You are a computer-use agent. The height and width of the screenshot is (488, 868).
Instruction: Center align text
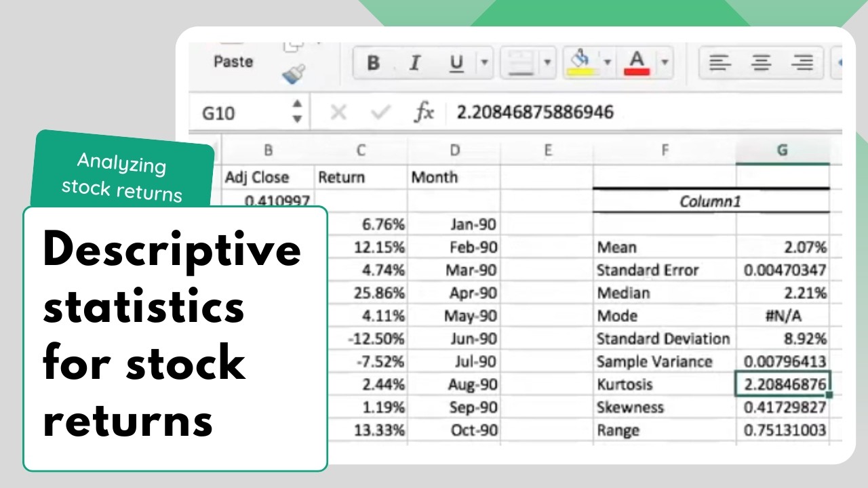point(761,63)
